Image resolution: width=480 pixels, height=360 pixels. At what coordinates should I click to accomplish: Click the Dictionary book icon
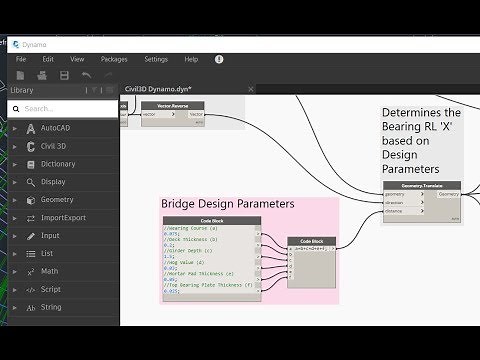31,164
